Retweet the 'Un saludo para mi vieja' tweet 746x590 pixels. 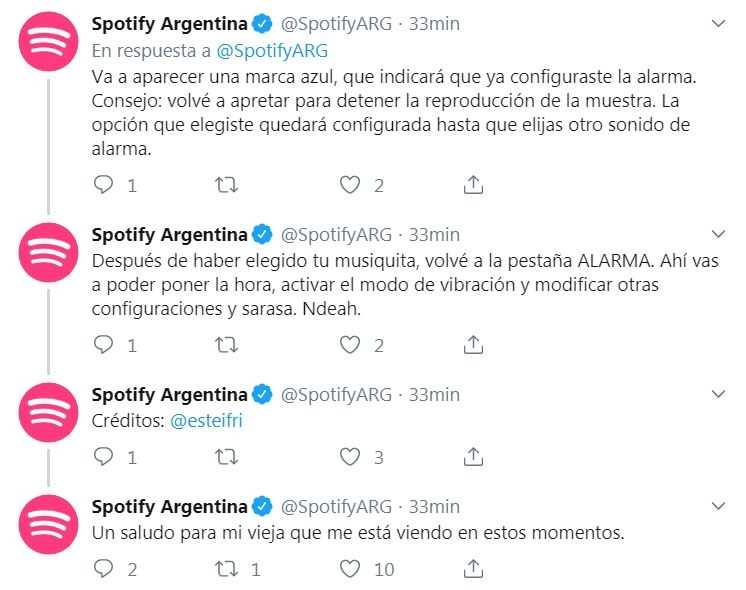tap(228, 569)
